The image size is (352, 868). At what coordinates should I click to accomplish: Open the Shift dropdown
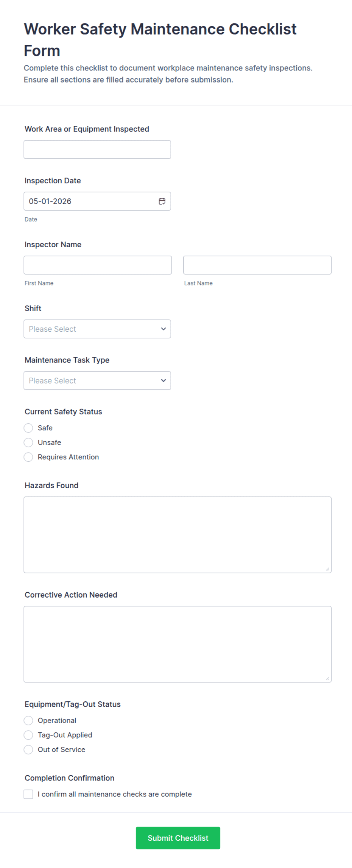tap(97, 329)
